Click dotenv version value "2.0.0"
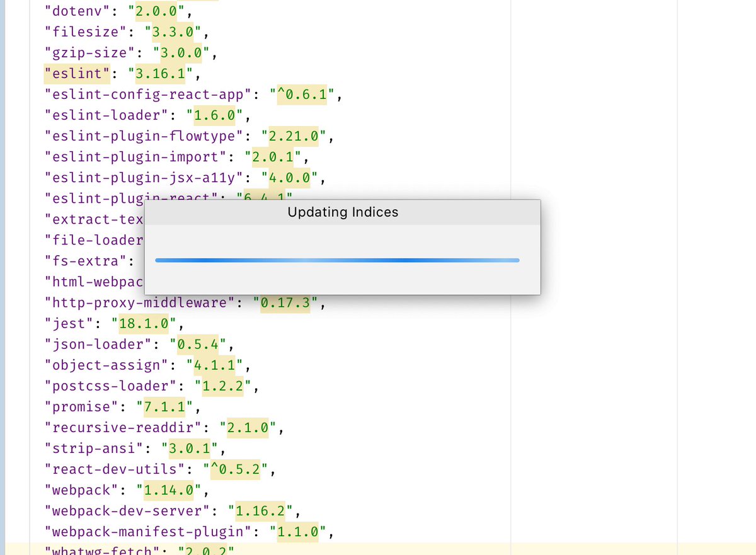Image resolution: width=756 pixels, height=555 pixels. [155, 11]
